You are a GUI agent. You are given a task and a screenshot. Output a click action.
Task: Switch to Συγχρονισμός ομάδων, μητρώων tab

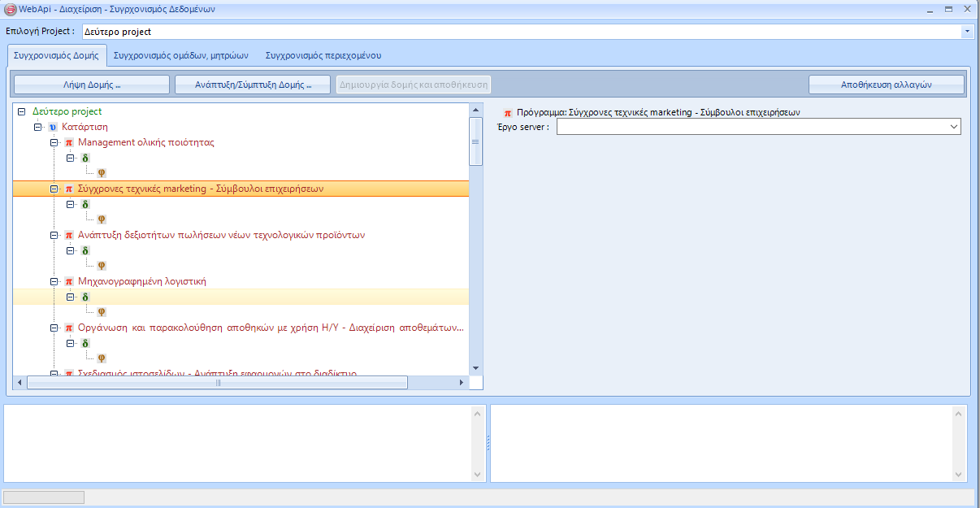pyautogui.click(x=180, y=56)
